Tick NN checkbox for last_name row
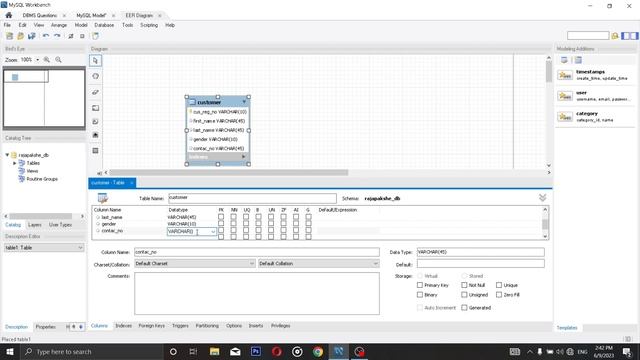 coord(233,217)
